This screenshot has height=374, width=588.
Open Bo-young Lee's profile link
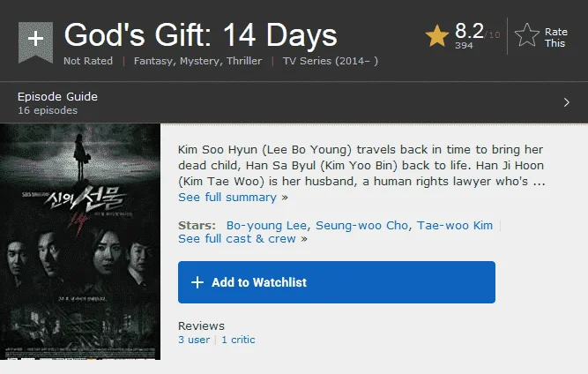[266, 226]
